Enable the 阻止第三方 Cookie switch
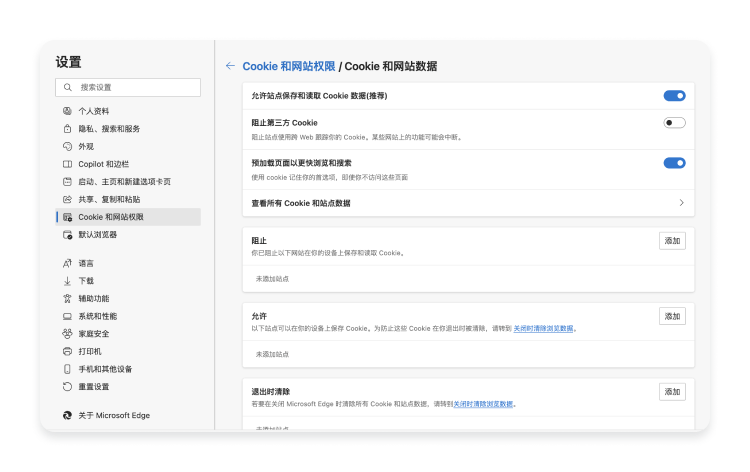 click(674, 123)
